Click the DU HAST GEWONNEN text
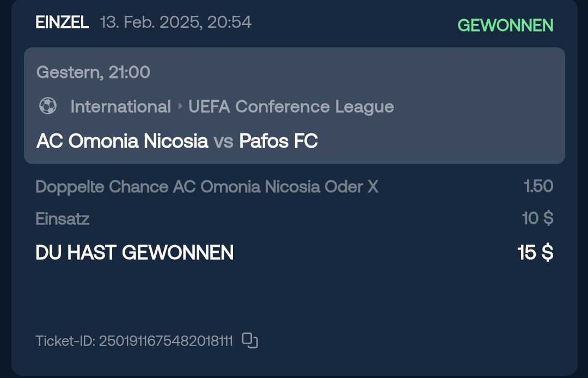 [x=134, y=252]
